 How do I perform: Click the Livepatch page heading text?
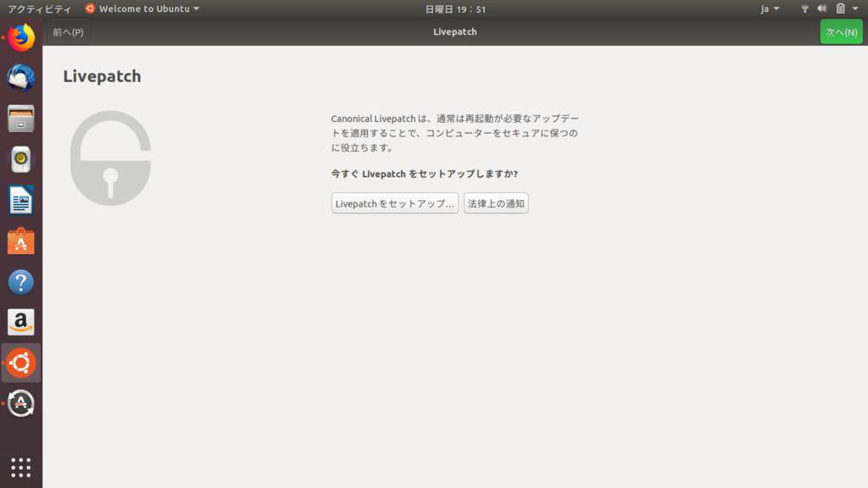(102, 76)
